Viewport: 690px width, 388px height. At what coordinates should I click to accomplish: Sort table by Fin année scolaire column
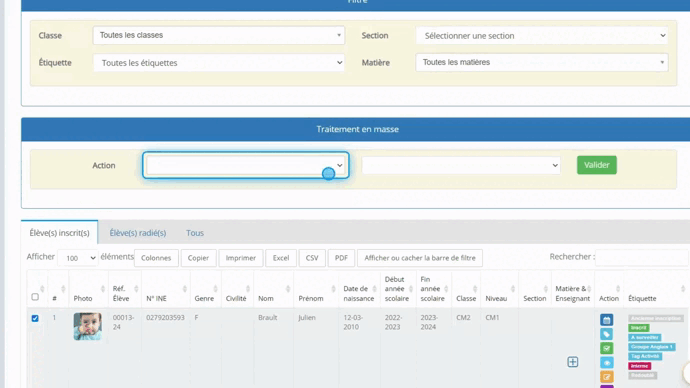(x=433, y=289)
